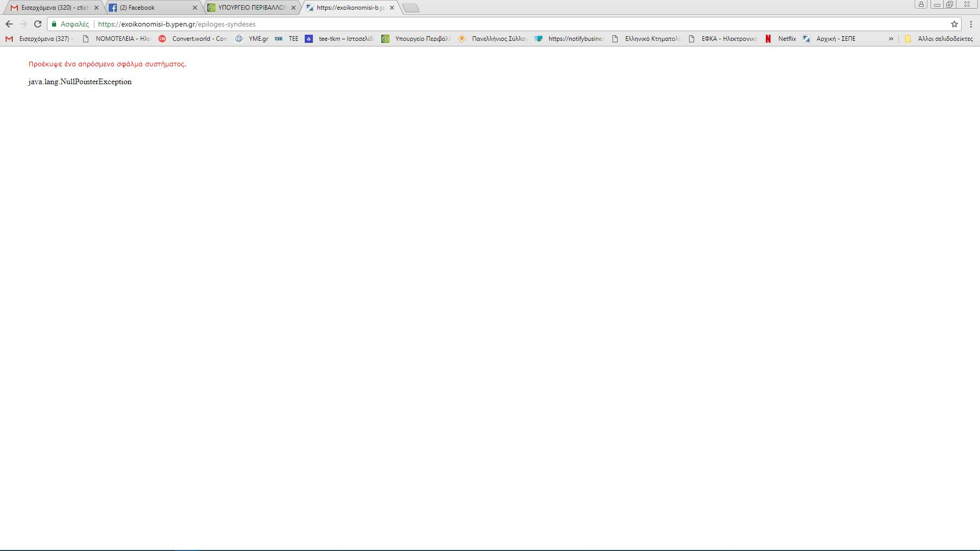Show hidden bookmarks with the chevron
This screenshot has width=980, height=551.
click(891, 39)
